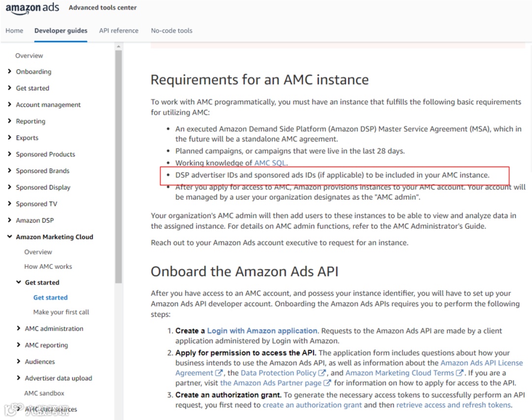Click Requirements for an AMC instance heading

260,80
